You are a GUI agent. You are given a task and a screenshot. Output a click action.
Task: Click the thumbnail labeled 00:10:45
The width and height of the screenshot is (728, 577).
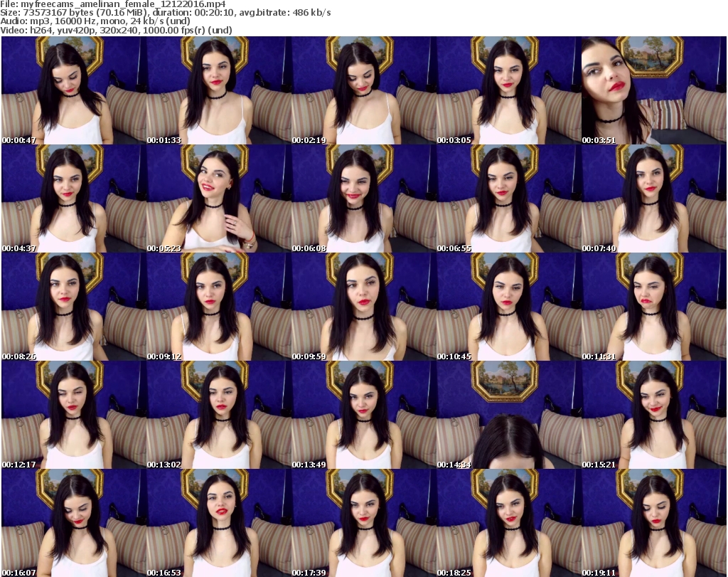tap(508, 307)
